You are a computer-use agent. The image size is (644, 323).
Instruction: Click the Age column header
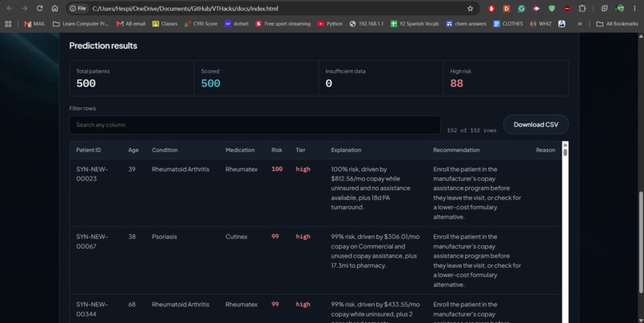click(133, 150)
